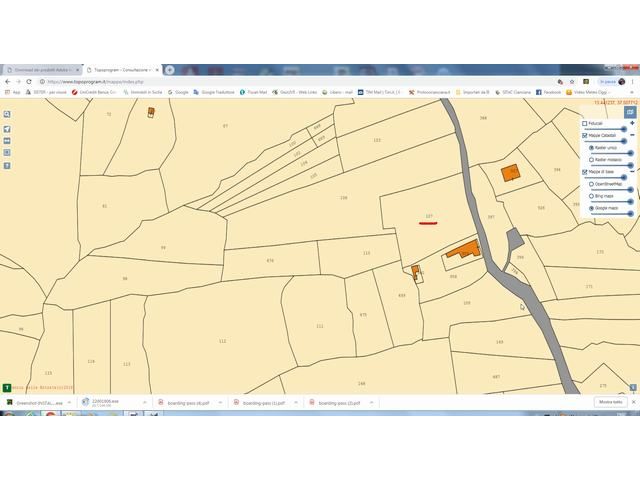Expand the Fiduciali layer group
Image resolution: width=640 pixels, height=480 pixels.
(632, 123)
